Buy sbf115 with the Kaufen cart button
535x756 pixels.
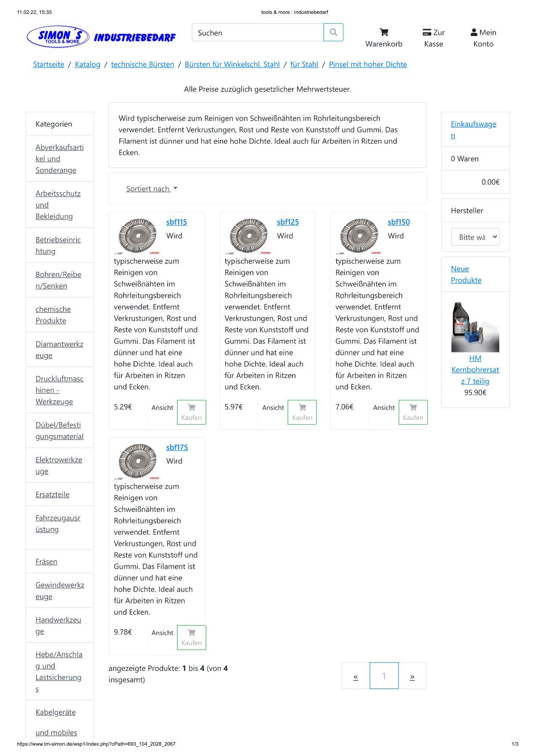click(192, 412)
